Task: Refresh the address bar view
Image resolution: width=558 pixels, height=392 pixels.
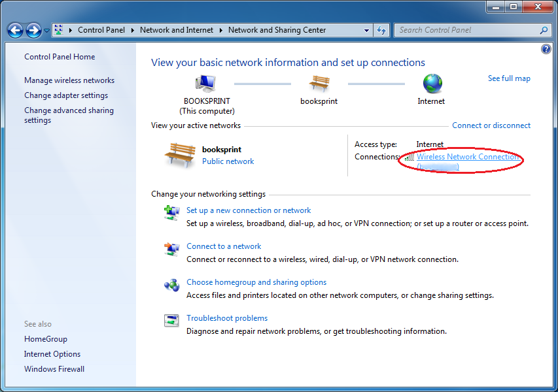Action: pos(382,30)
